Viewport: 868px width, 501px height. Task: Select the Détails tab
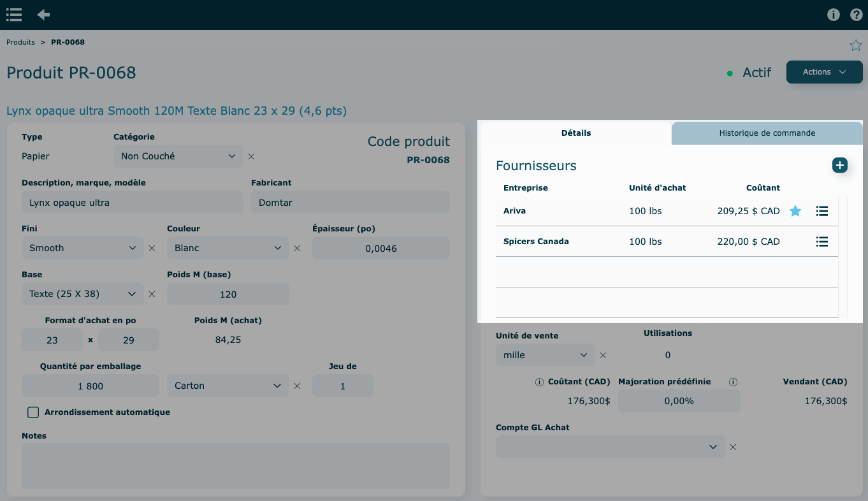click(x=575, y=133)
